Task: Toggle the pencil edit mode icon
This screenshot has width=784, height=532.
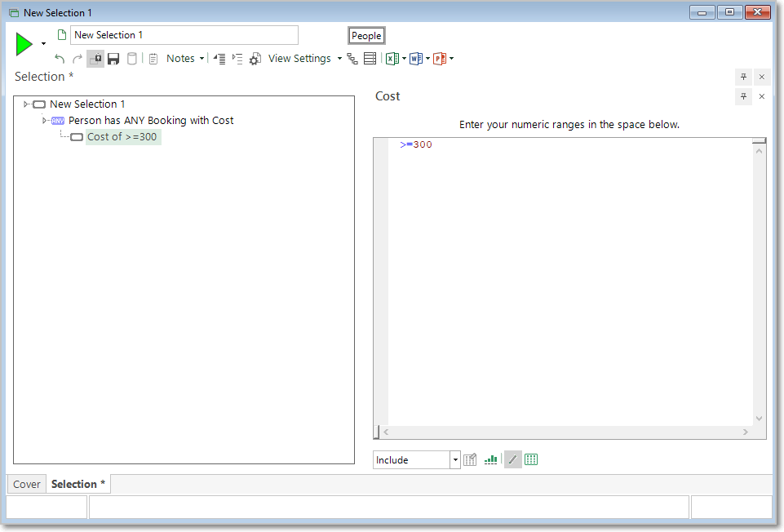Action: [x=513, y=460]
